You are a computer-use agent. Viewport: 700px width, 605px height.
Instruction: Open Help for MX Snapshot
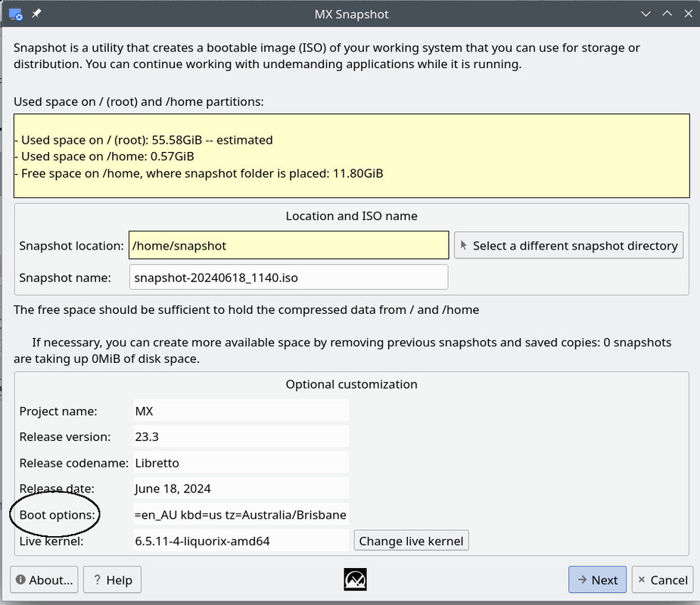pyautogui.click(x=112, y=579)
